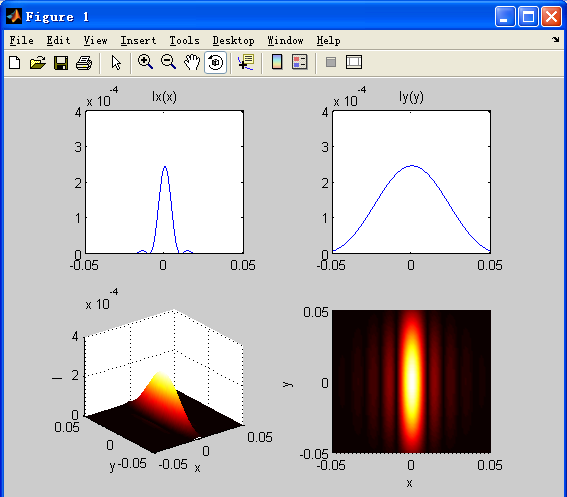The width and height of the screenshot is (567, 497).
Task: Open file using the folder icon
Action: 38,63
